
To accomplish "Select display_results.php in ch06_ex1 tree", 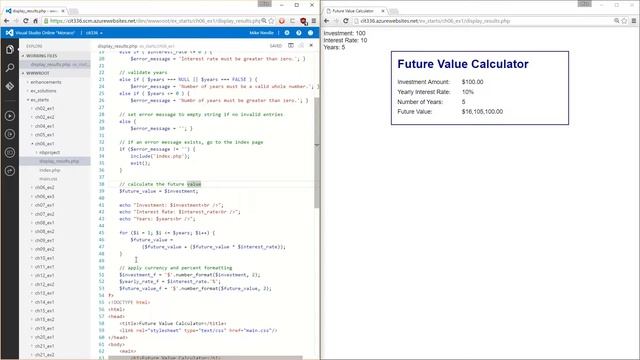I will (x=55, y=161).
